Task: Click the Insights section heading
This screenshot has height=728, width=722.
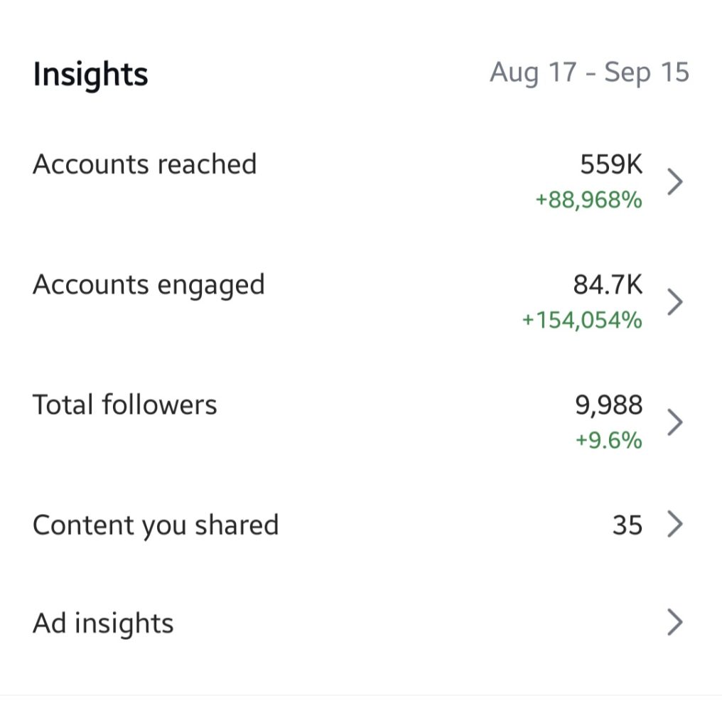Action: pos(90,74)
